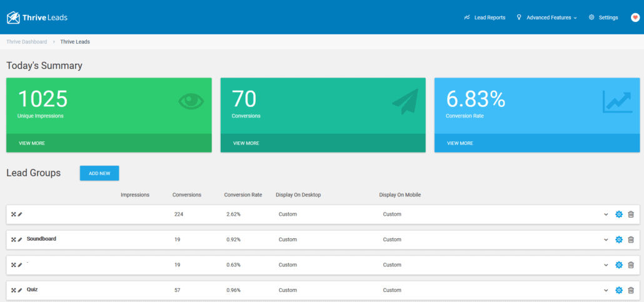
Task: Click the 0.63% conversion rate value
Action: tap(233, 265)
